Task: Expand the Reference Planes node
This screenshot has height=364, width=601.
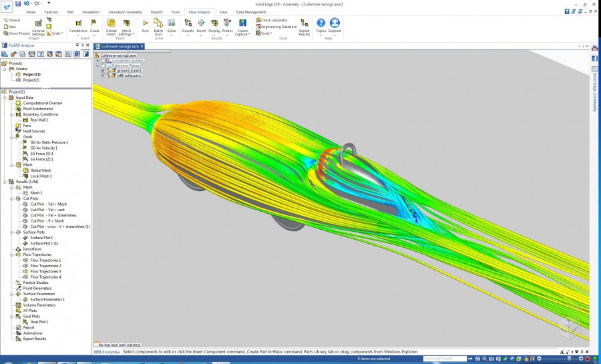Action: (97, 65)
